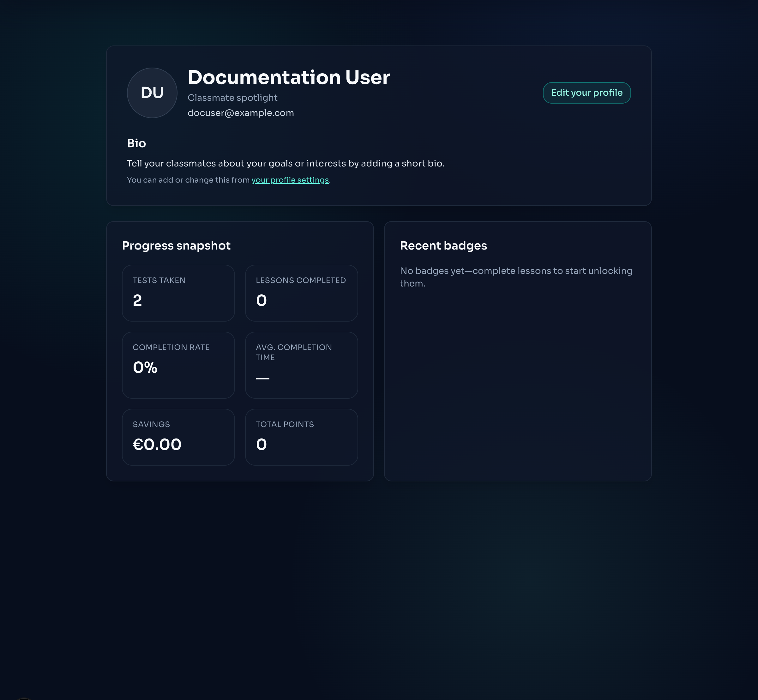The height and width of the screenshot is (700, 758).
Task: Click the DU avatar circle
Action: (152, 93)
